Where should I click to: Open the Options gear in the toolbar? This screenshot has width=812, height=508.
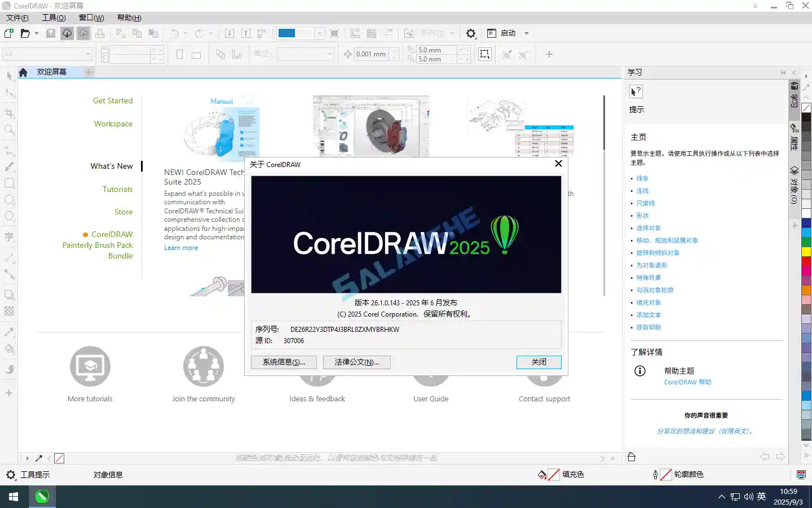[x=471, y=33]
